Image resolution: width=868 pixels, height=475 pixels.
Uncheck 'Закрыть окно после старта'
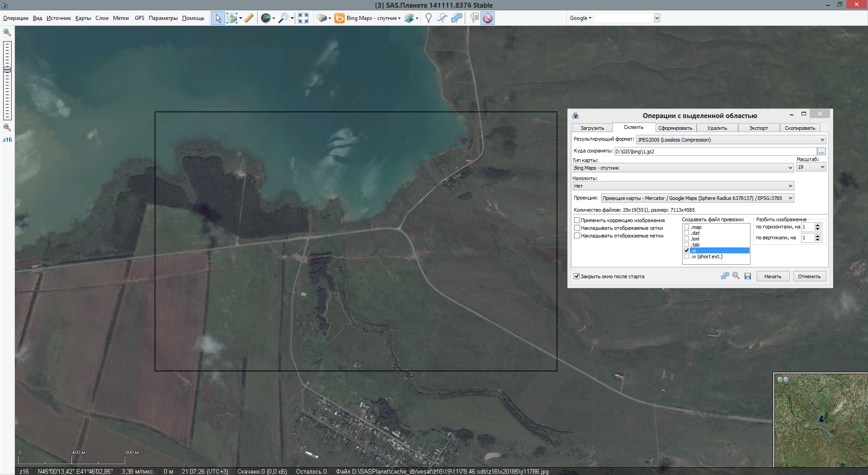577,276
